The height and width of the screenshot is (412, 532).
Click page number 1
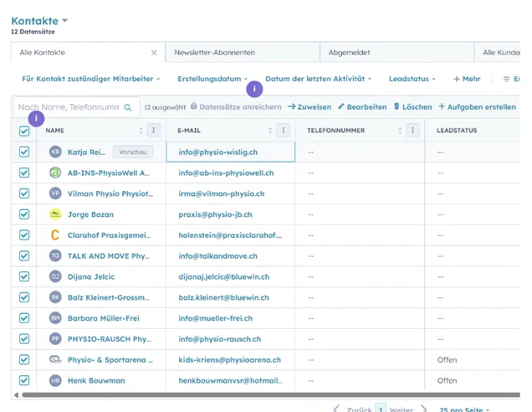click(381, 409)
